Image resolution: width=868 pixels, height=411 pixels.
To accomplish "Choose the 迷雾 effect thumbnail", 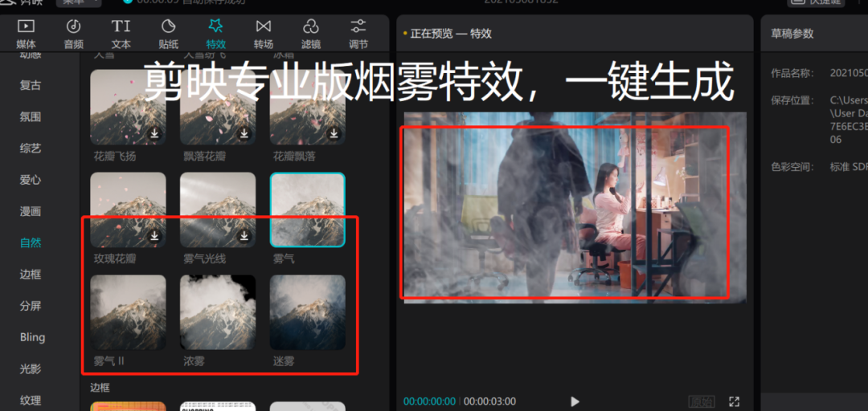I will [307, 312].
